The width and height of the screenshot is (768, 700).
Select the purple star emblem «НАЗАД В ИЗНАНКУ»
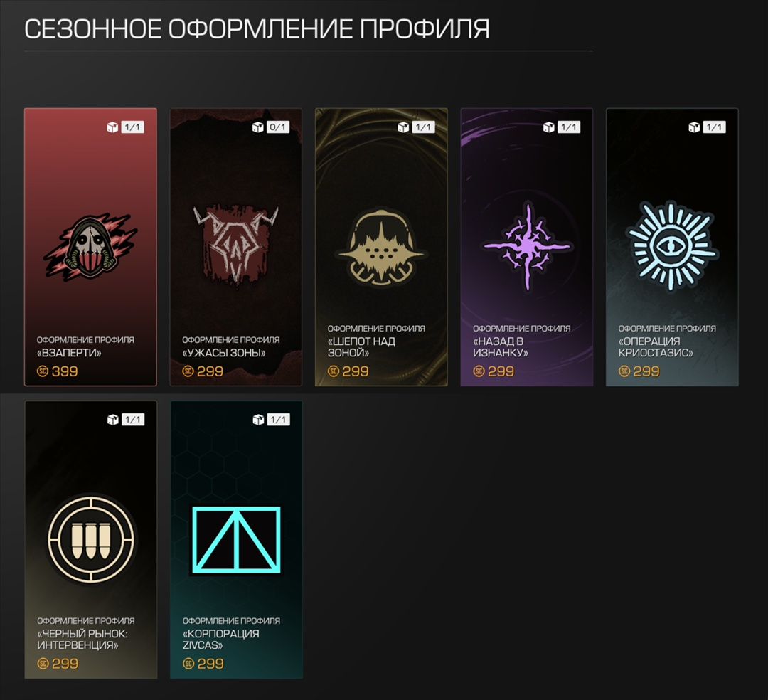[x=526, y=246]
